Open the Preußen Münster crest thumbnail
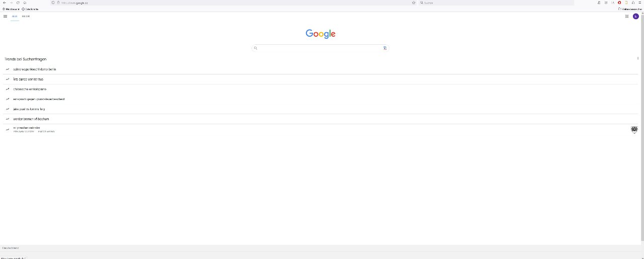 [x=634, y=129]
